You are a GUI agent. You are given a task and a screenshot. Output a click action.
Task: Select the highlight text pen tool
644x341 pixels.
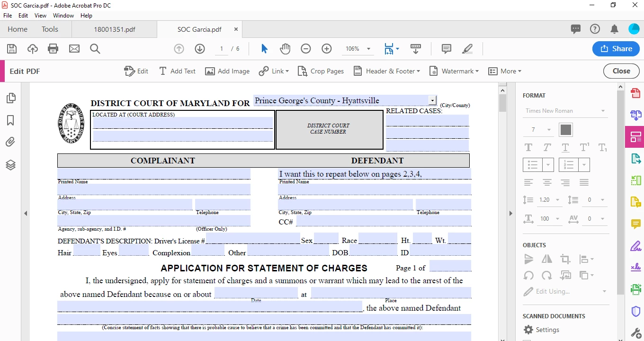click(x=467, y=49)
